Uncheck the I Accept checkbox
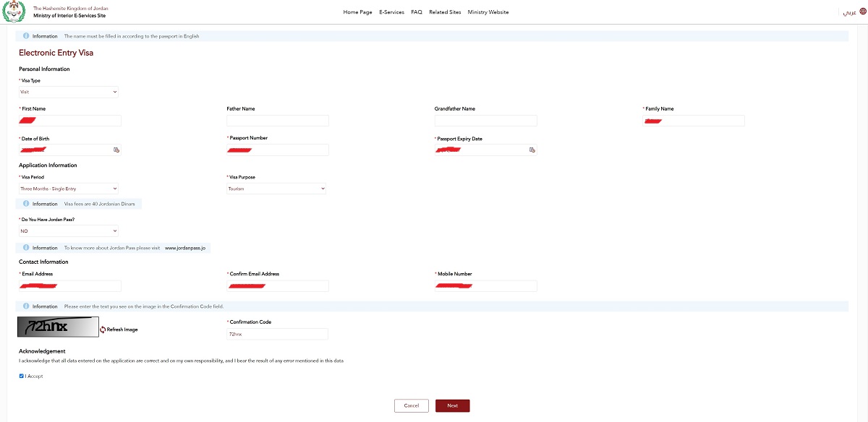This screenshot has width=868, height=422. pos(22,376)
